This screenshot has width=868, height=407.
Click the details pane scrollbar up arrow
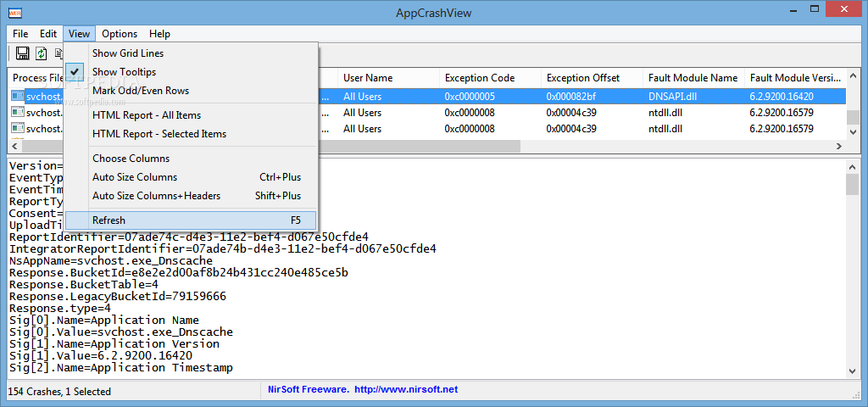pyautogui.click(x=853, y=165)
